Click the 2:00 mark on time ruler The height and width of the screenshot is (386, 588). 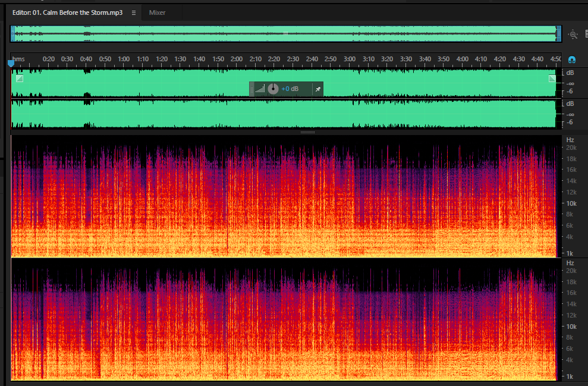[237, 59]
